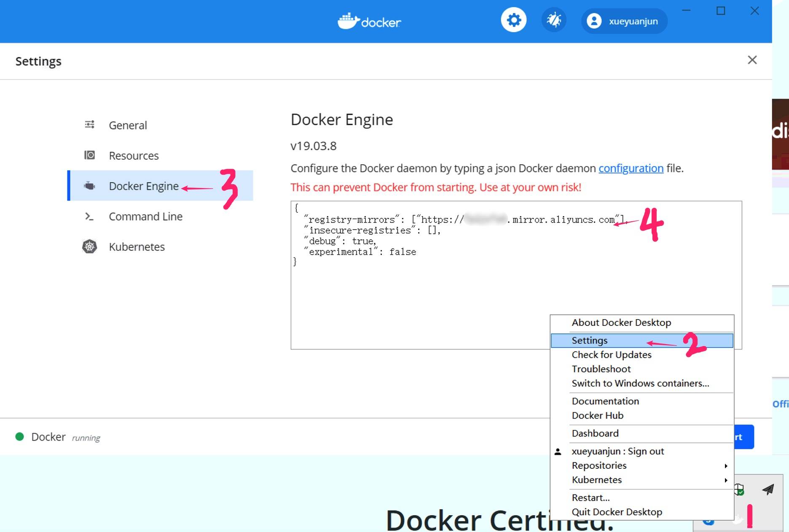Click the settings gear icon in header
789x532 pixels.
(513, 20)
